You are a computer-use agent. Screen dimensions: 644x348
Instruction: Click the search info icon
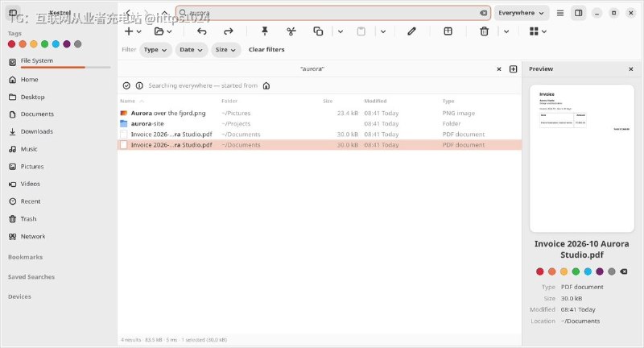click(139, 85)
